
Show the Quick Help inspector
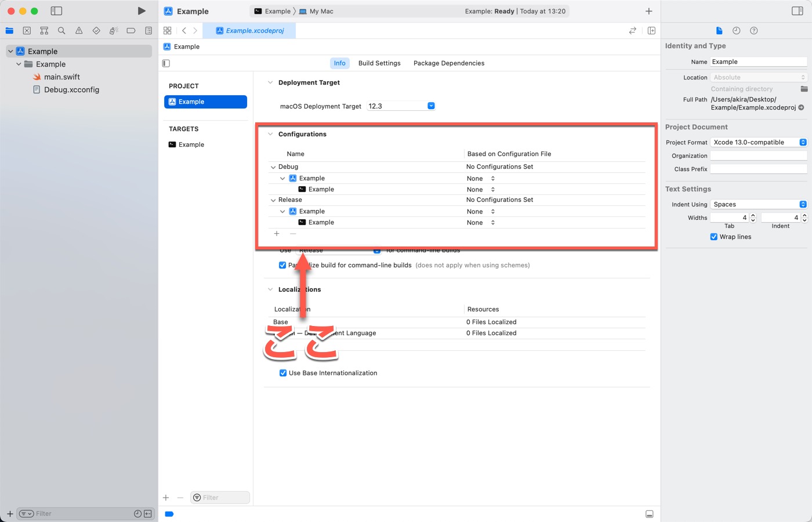point(754,31)
